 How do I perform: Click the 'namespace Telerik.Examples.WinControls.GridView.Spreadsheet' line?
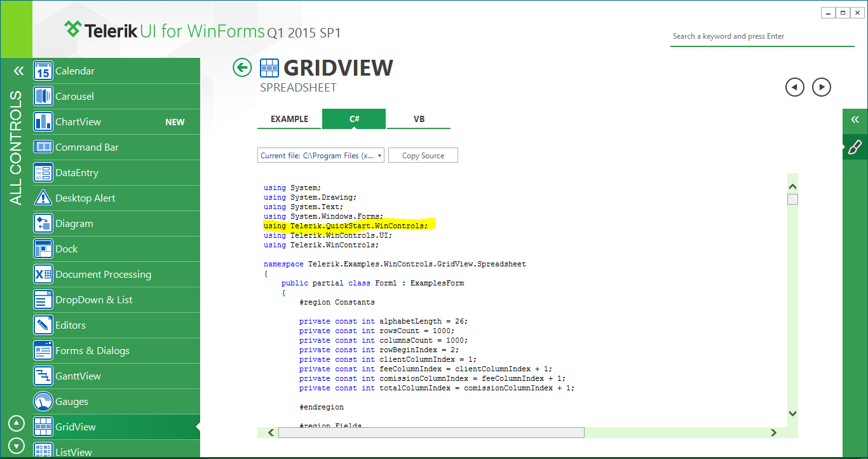[395, 264]
